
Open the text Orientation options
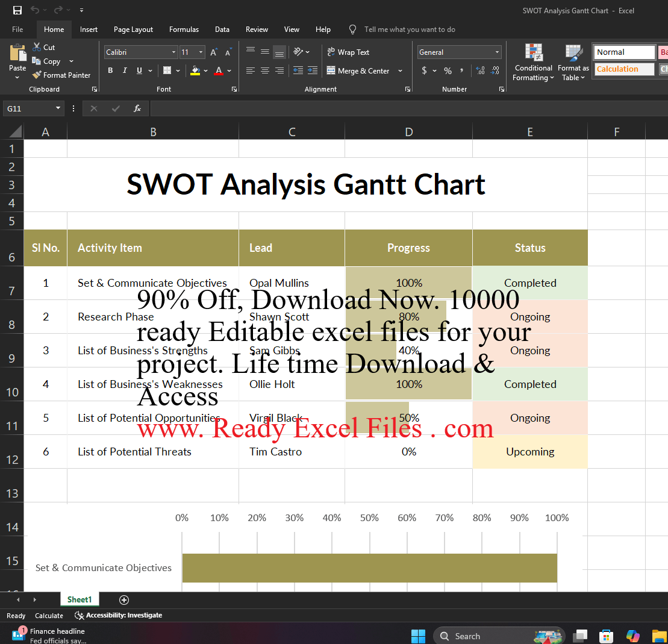[x=302, y=52]
